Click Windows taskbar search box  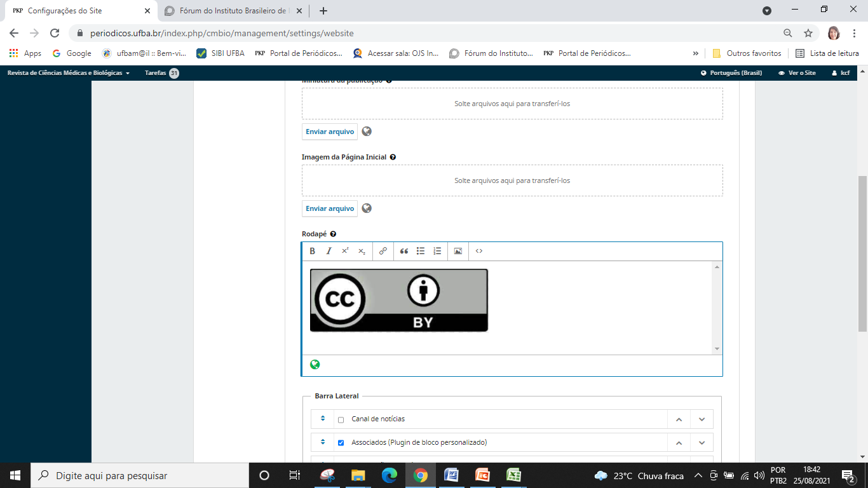click(x=140, y=475)
